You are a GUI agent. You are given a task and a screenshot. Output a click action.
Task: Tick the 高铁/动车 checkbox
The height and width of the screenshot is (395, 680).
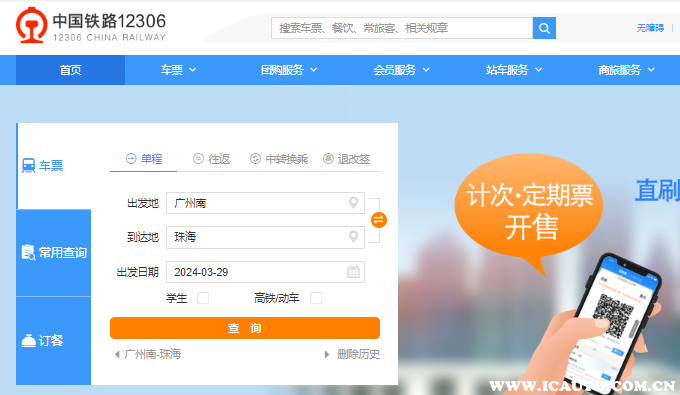pos(316,298)
